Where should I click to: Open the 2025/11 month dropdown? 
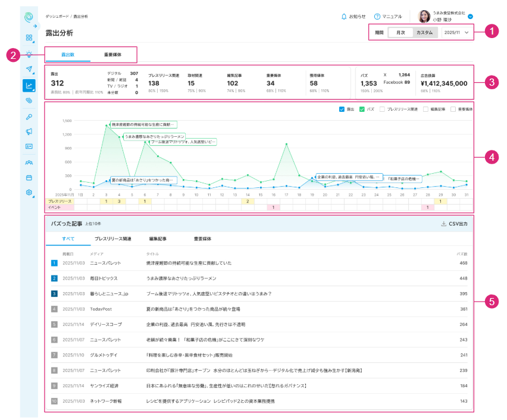[x=456, y=33]
